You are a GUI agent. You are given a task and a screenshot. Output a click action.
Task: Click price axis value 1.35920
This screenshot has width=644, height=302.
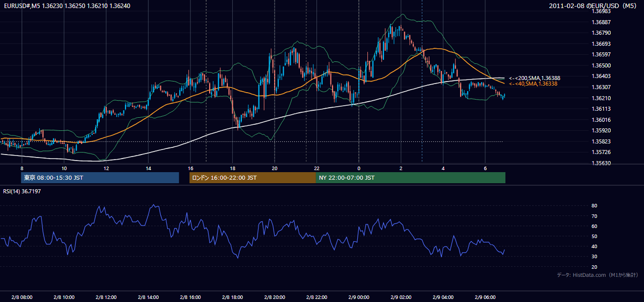coord(601,130)
